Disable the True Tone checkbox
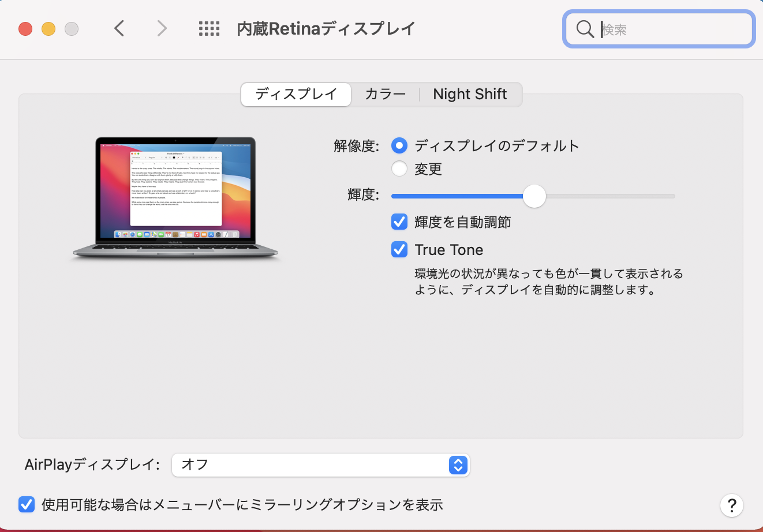763x532 pixels. [x=399, y=249]
